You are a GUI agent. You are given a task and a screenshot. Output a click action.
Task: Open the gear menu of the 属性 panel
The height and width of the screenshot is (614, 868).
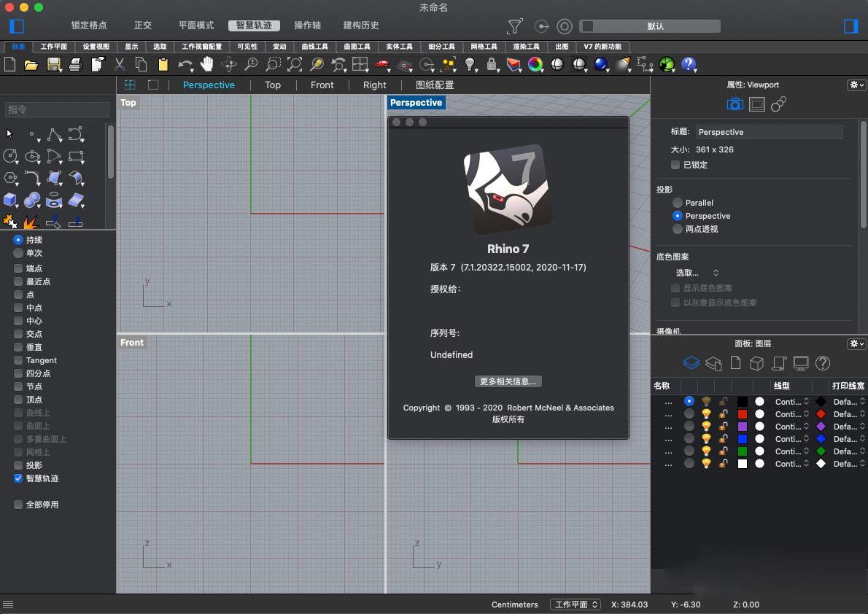856,85
